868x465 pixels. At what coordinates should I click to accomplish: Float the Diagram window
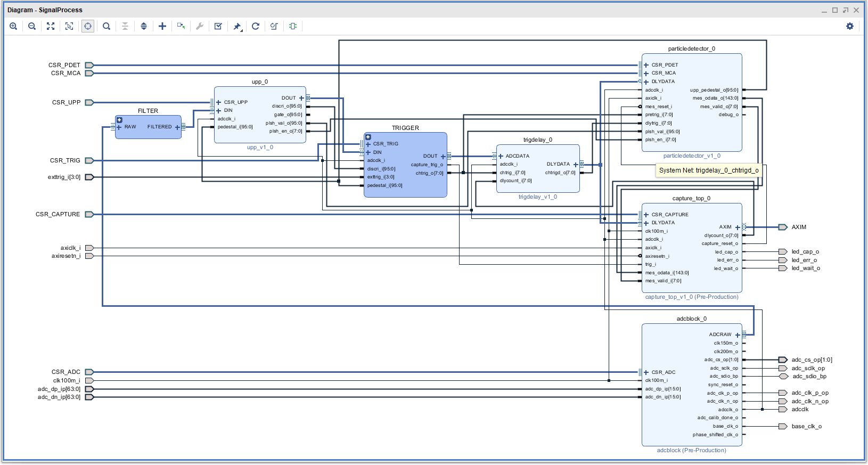point(845,10)
